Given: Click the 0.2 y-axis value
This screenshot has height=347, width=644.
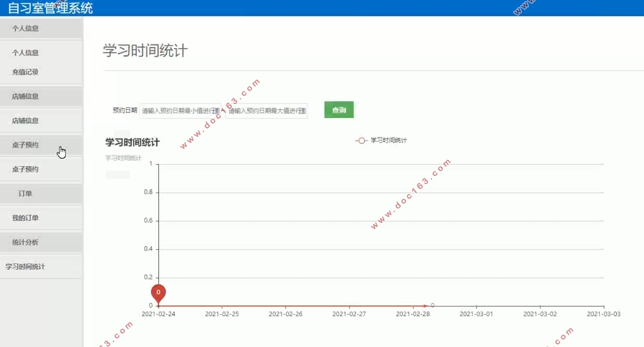Looking at the screenshot, I should [148, 277].
